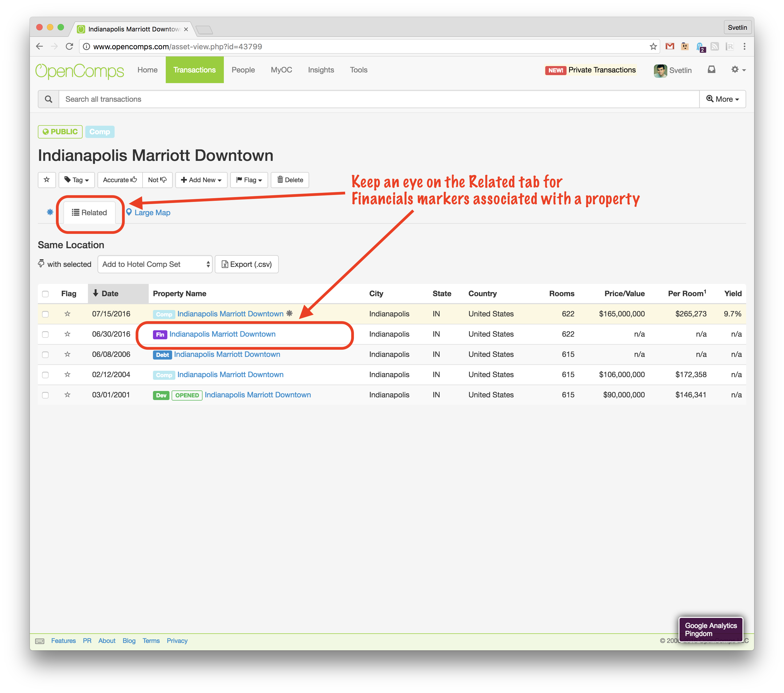Switch to the Related tab
The width and height of the screenshot is (784, 693).
coord(89,213)
